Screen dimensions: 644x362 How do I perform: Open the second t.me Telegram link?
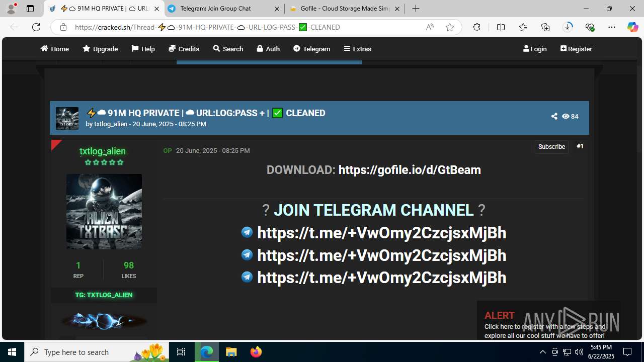coord(381,255)
